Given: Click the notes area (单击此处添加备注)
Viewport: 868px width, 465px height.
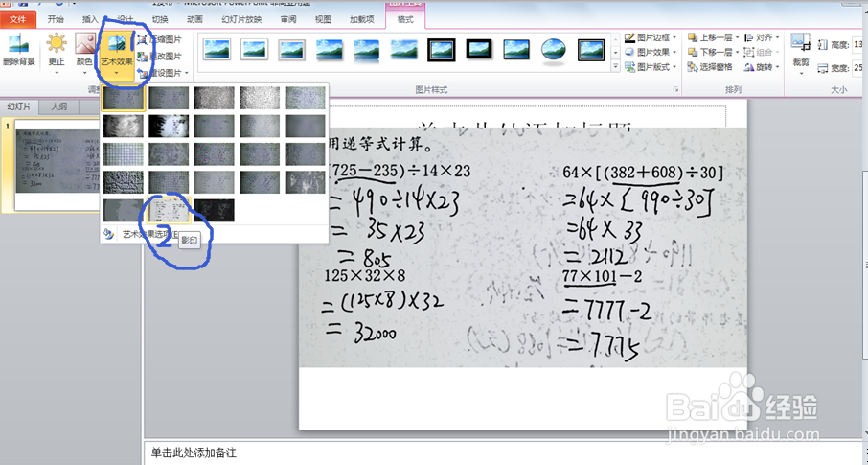Looking at the screenshot, I should point(501,453).
